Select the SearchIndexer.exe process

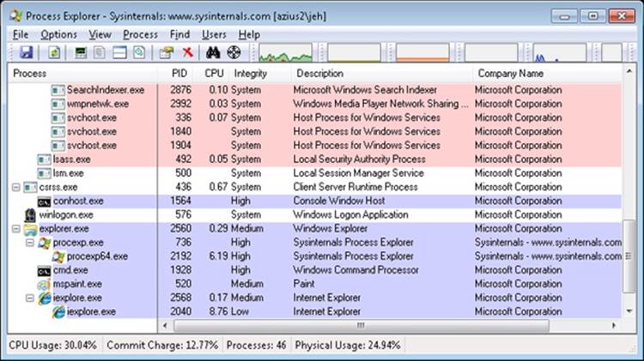point(314,90)
